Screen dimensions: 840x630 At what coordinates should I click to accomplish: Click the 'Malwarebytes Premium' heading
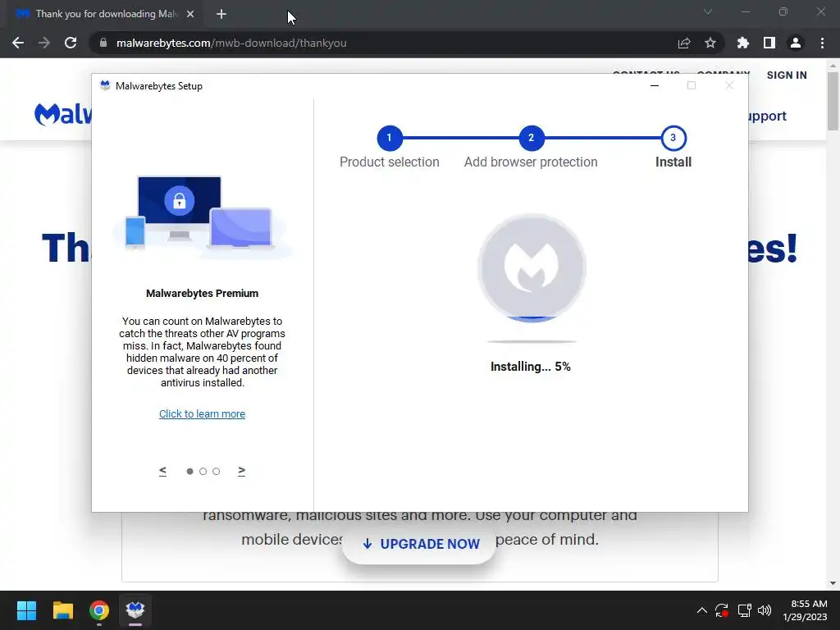click(x=202, y=294)
